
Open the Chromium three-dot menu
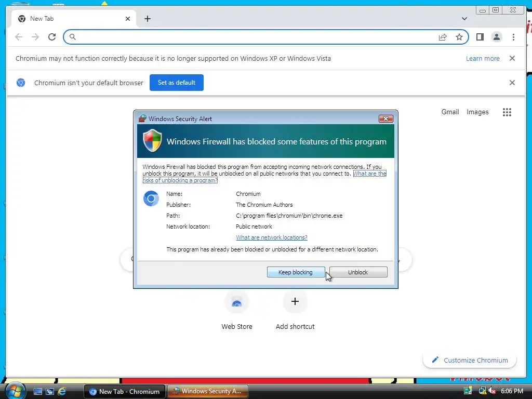click(513, 37)
